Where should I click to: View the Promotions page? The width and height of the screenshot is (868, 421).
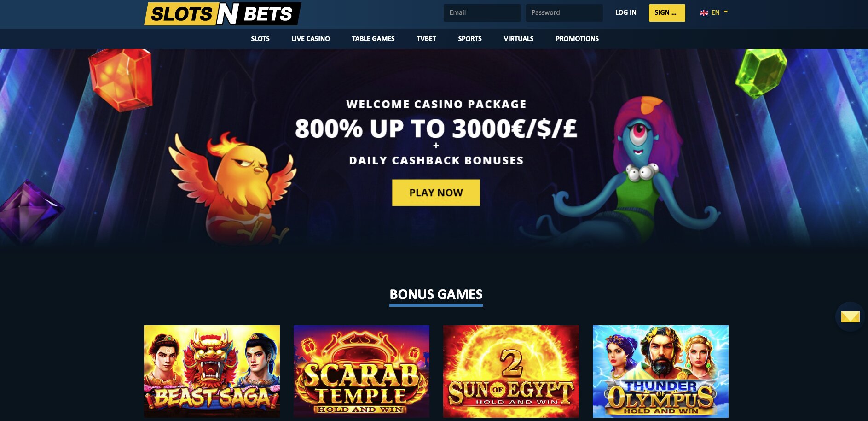point(577,39)
